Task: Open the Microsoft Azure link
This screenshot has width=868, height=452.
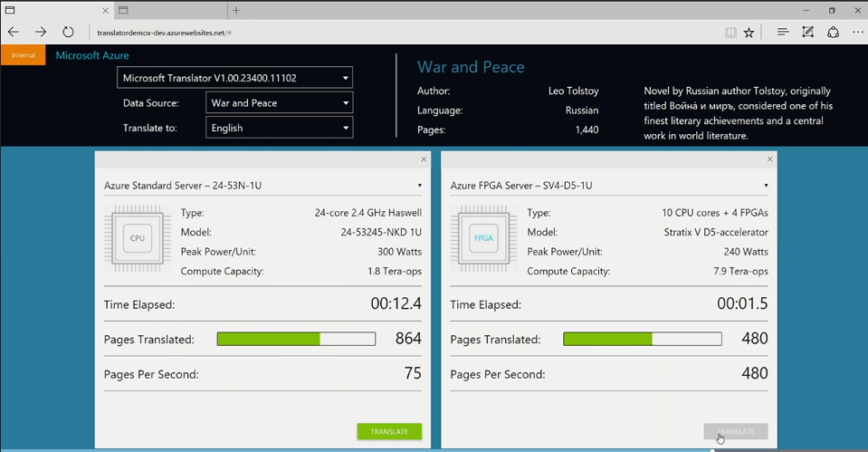Action: [x=92, y=55]
